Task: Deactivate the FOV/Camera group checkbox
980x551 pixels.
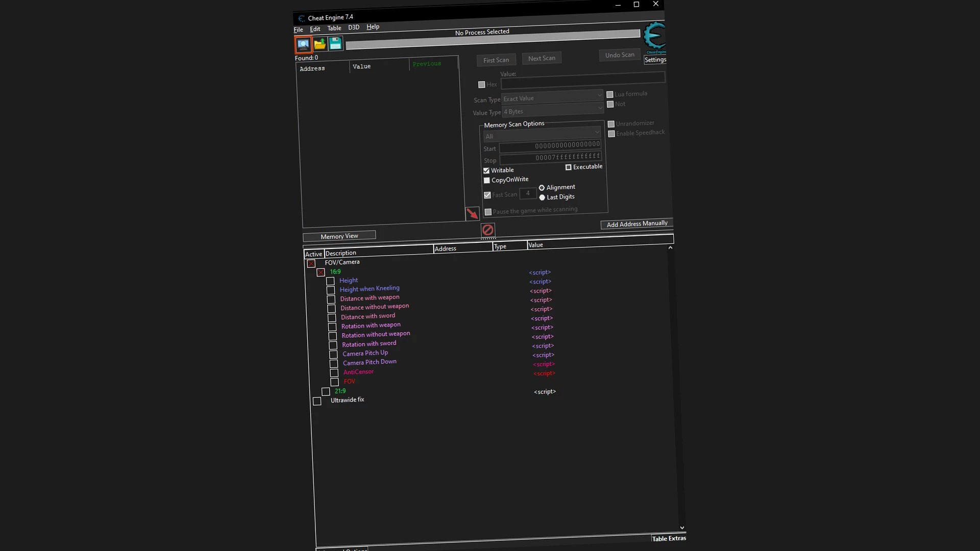Action: (311, 264)
